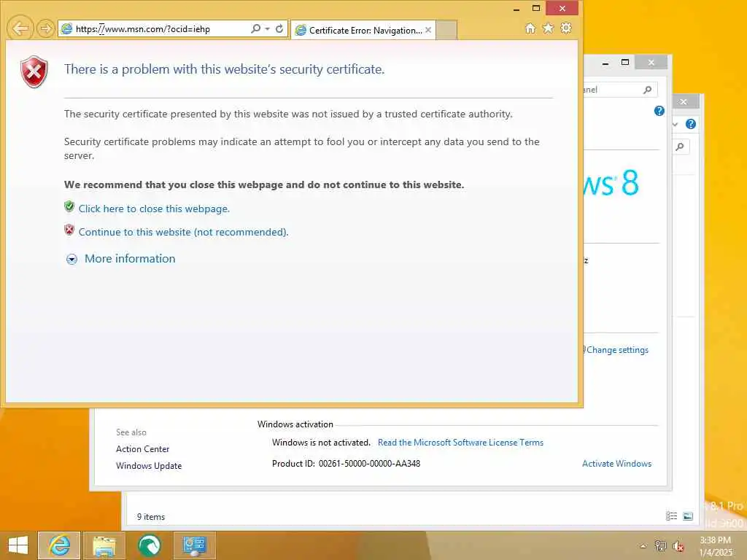Open the Favorites star icon

pyautogui.click(x=548, y=28)
